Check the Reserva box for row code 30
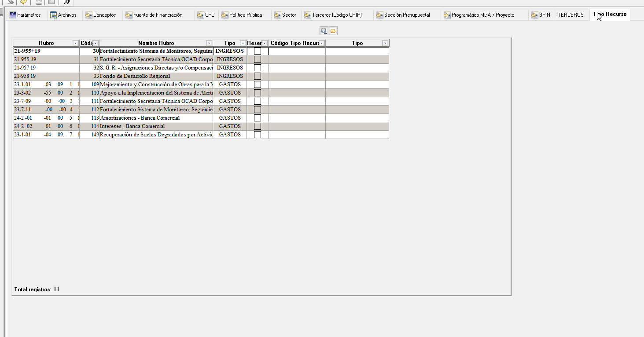This screenshot has height=337, width=644. point(258,51)
